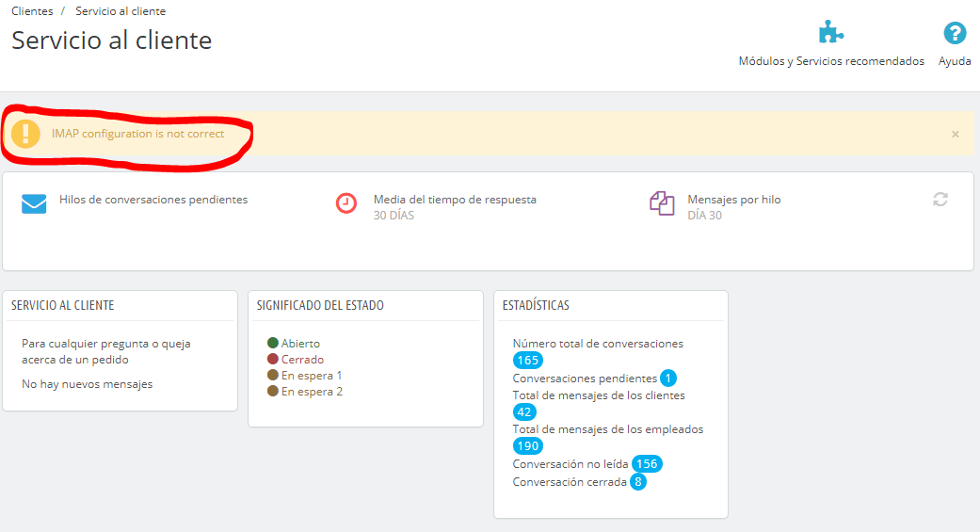Viewport: 980px width, 532px height.
Task: Click the SIGNIFICADO DEL ESTADO panel heading
Action: pos(320,305)
